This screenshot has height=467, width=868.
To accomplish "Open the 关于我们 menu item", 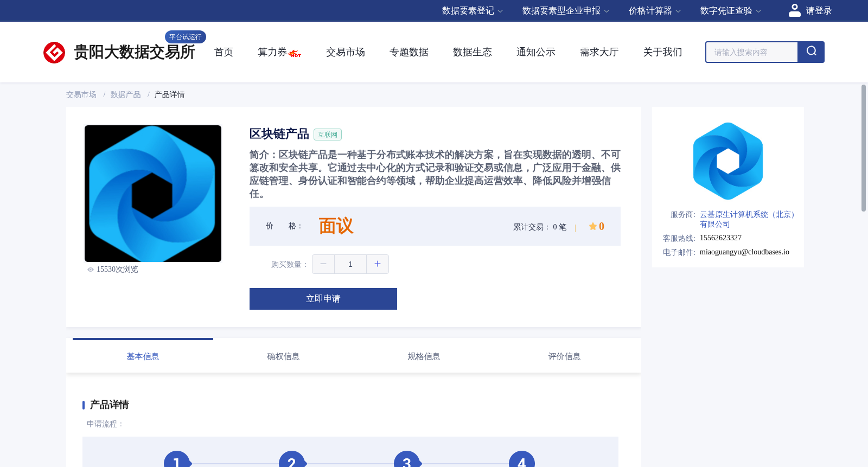I will [663, 52].
